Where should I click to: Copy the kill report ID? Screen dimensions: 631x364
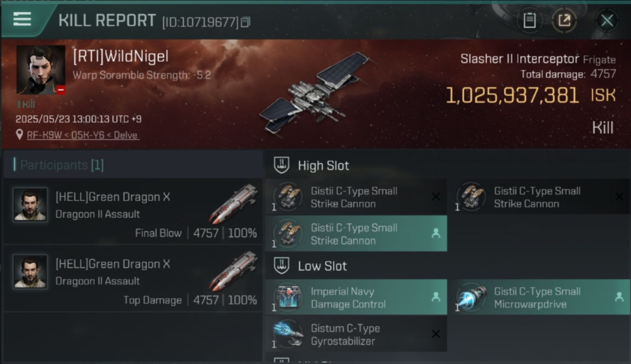click(246, 22)
